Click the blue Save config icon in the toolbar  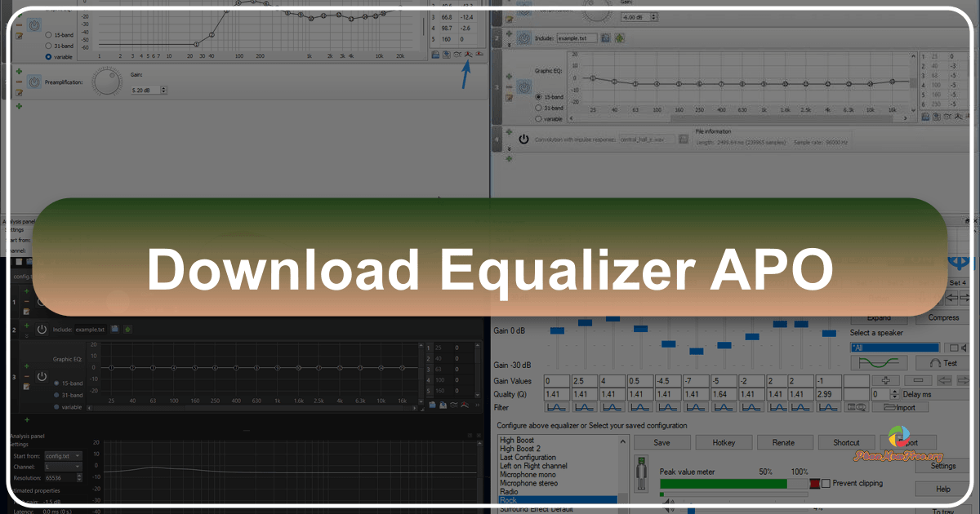coord(435,55)
